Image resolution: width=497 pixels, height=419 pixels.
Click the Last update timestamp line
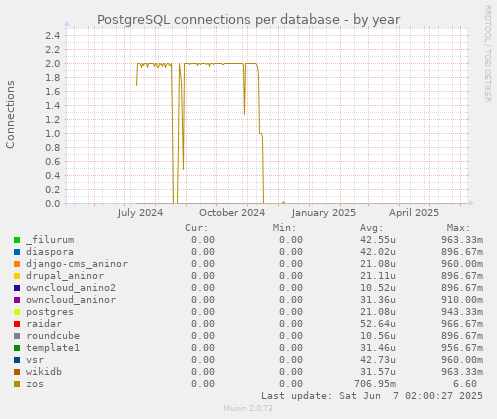pyautogui.click(x=372, y=396)
